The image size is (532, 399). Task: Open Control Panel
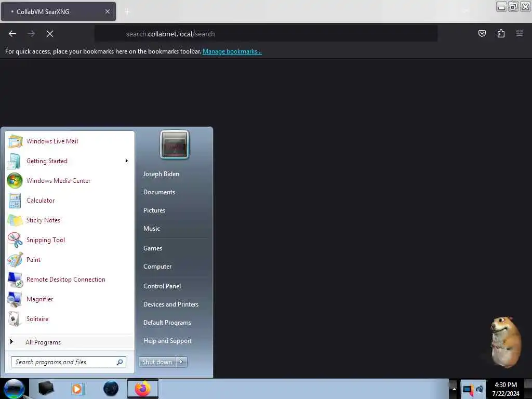tap(162, 286)
